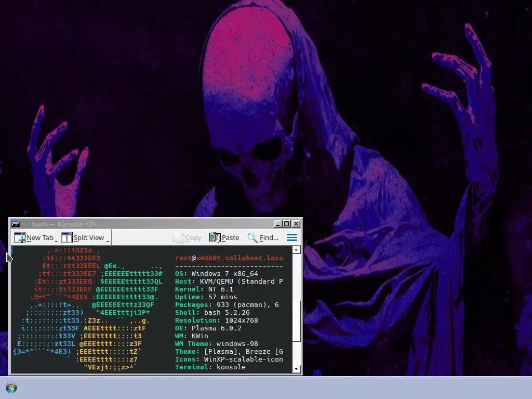This screenshot has width=532, height=399.
Task: Click the terminal vertical scrollbar thumb
Action: point(296,321)
